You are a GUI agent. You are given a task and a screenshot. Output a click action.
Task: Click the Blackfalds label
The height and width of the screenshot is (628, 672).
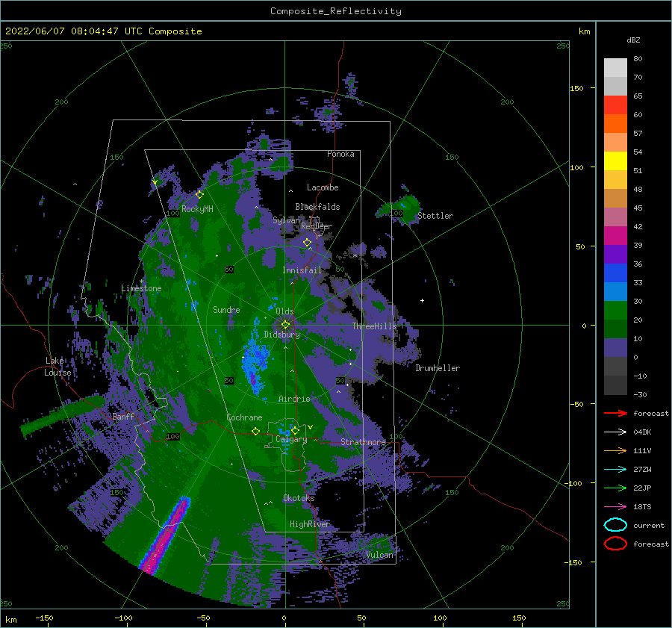pyautogui.click(x=317, y=207)
